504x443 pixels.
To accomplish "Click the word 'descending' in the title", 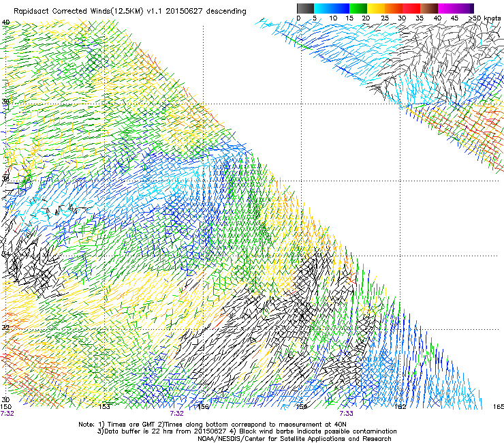I will click(x=226, y=11).
